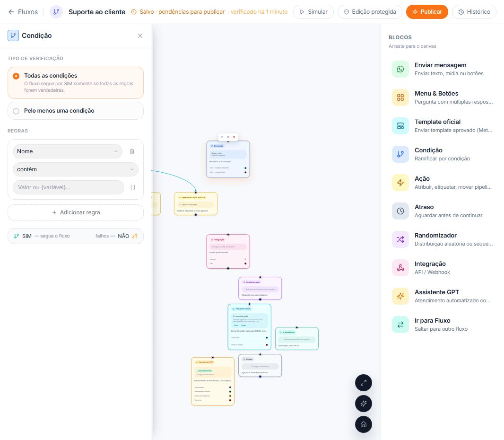Open the Nome field dropdown
This screenshot has height=440, width=504.
tap(68, 151)
